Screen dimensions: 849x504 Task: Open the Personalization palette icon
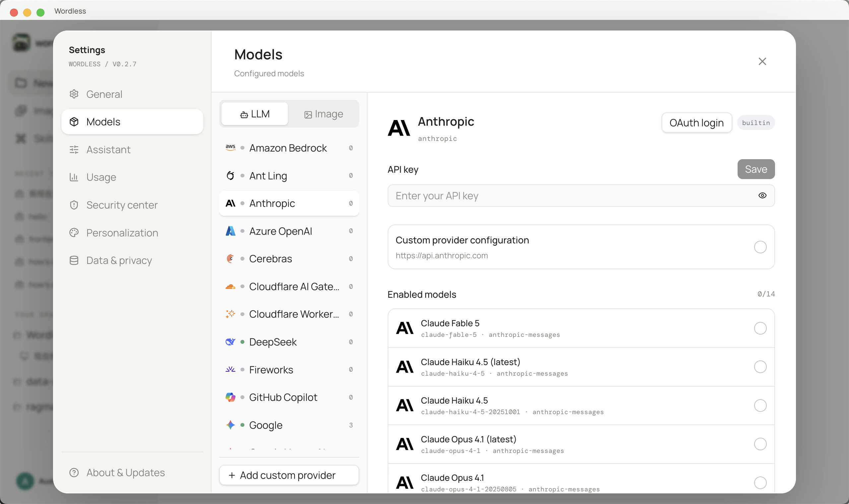point(74,233)
